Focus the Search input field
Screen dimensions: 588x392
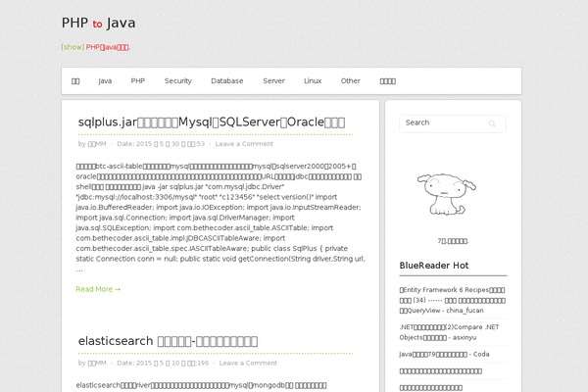453,123
